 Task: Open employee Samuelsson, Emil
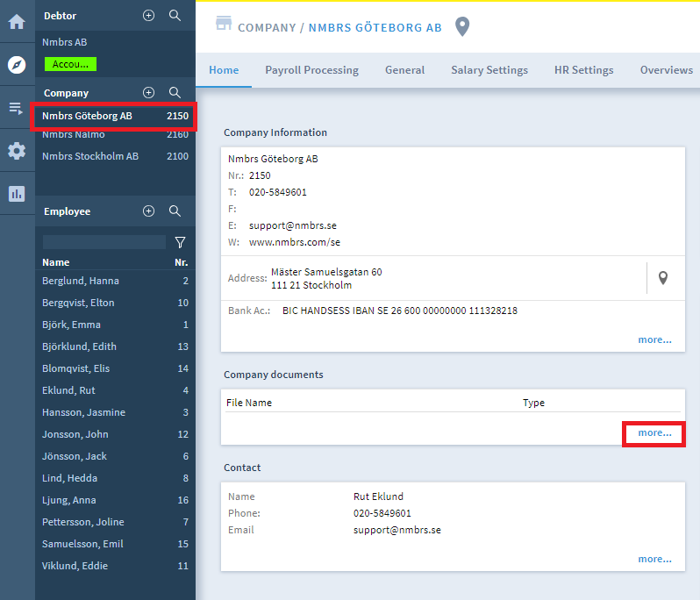tap(115, 544)
